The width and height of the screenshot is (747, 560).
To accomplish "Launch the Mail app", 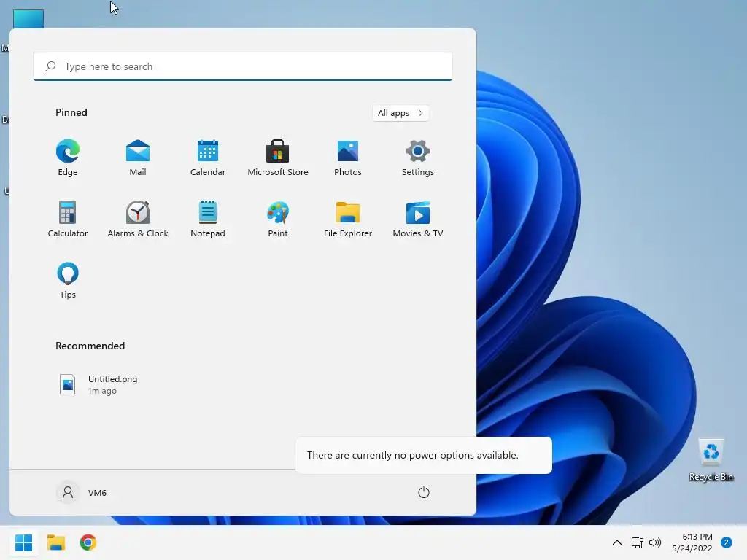I will (x=138, y=157).
